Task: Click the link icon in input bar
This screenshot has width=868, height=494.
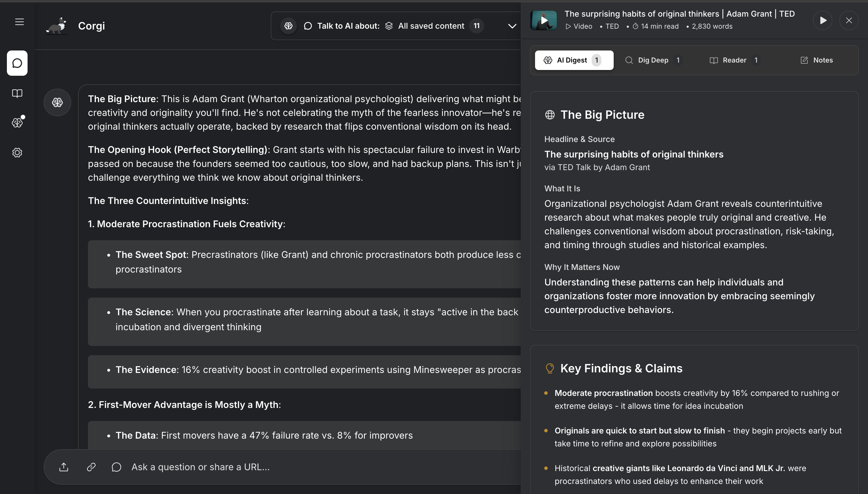Action: [x=91, y=467]
